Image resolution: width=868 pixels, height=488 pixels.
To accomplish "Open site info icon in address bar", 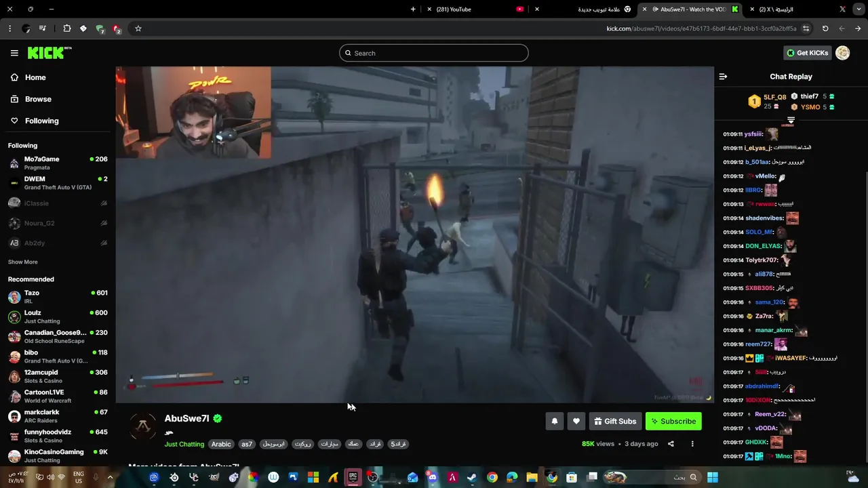I will pyautogui.click(x=806, y=28).
